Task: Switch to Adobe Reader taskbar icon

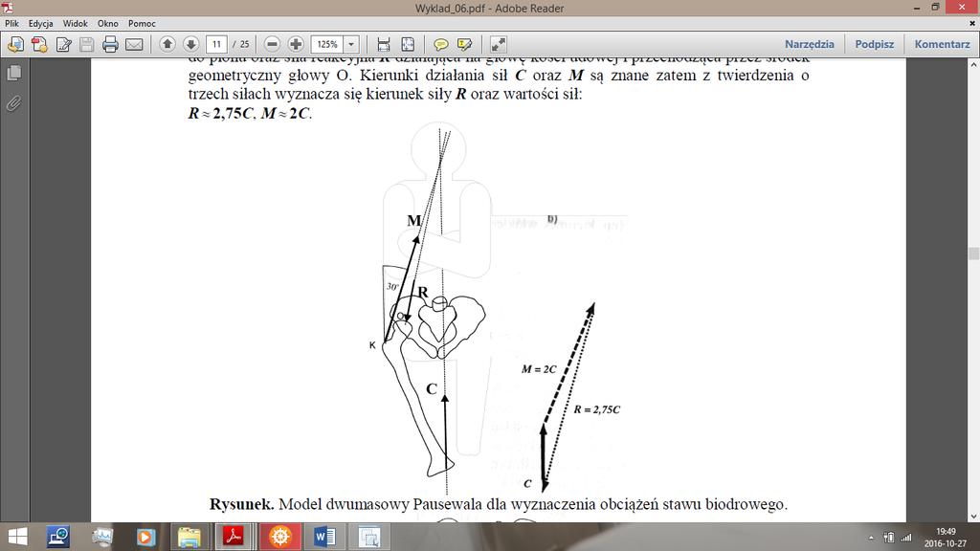Action: (x=234, y=538)
